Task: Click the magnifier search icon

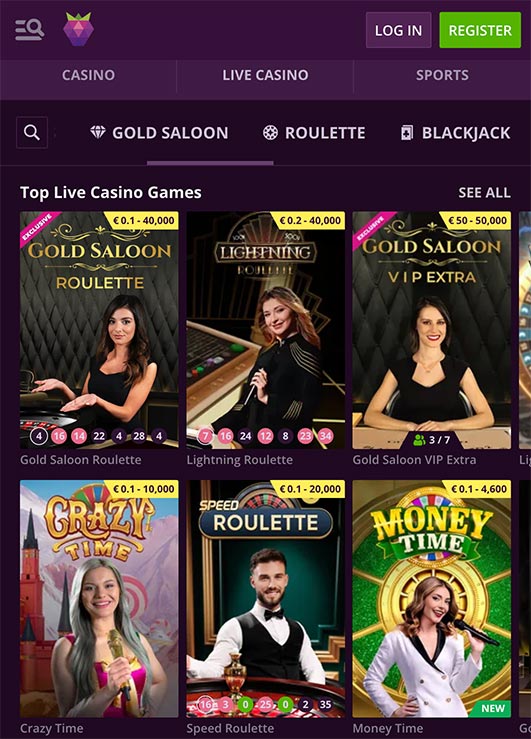Action: tap(32, 132)
